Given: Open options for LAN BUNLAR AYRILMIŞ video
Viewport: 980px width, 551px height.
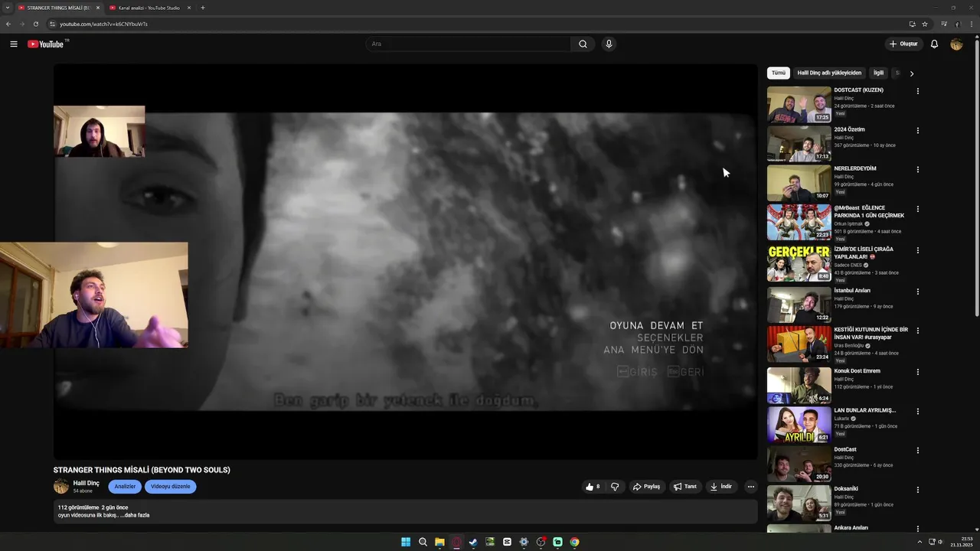Looking at the screenshot, I should tap(917, 411).
